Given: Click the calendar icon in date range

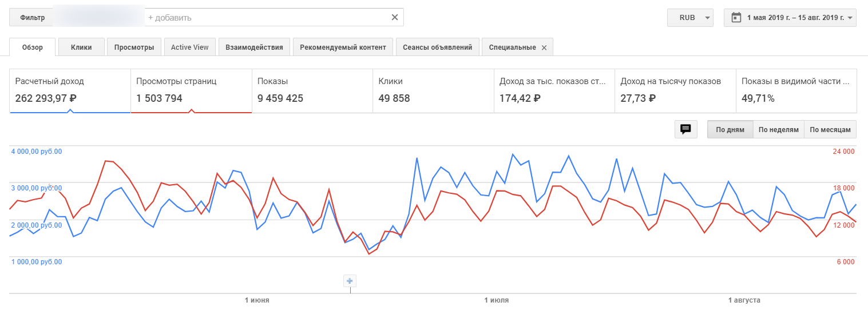Looking at the screenshot, I should [736, 17].
